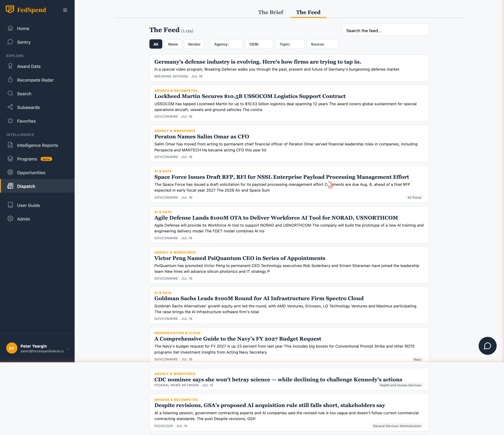Click the Health and Human Services tag
This screenshot has width=504, height=435.
pos(400,385)
